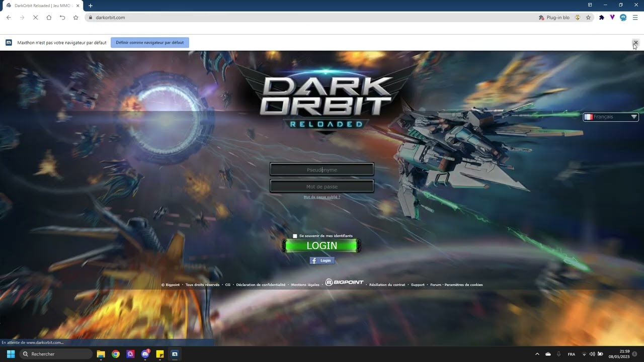Click the browser forward arrow
The image size is (644, 362).
(22, 18)
